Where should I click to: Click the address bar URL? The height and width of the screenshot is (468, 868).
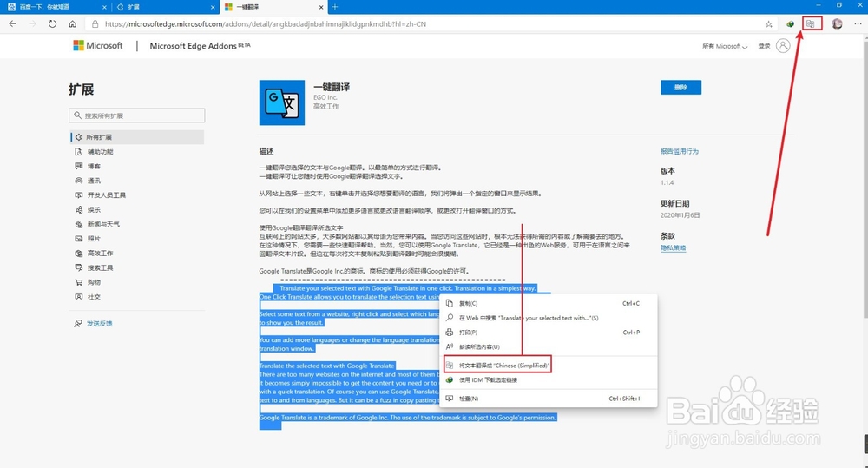pos(266,23)
